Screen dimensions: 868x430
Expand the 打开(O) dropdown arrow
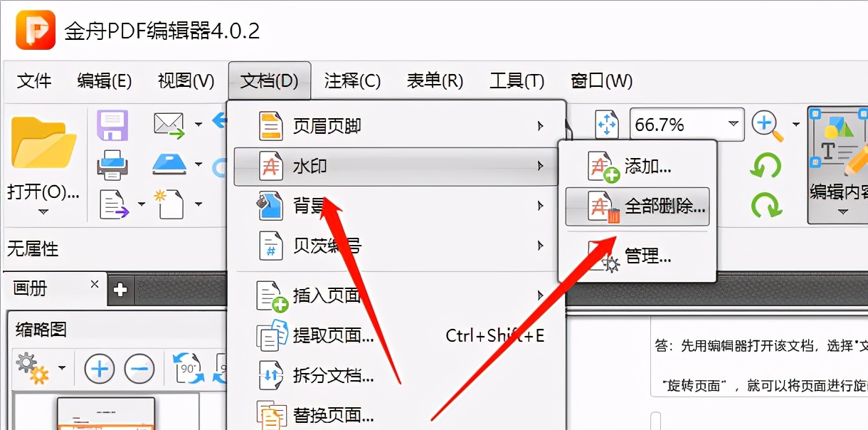[43, 212]
